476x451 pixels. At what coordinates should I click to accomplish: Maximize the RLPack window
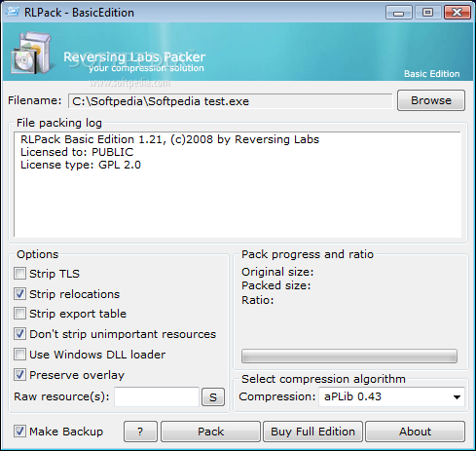(x=427, y=13)
